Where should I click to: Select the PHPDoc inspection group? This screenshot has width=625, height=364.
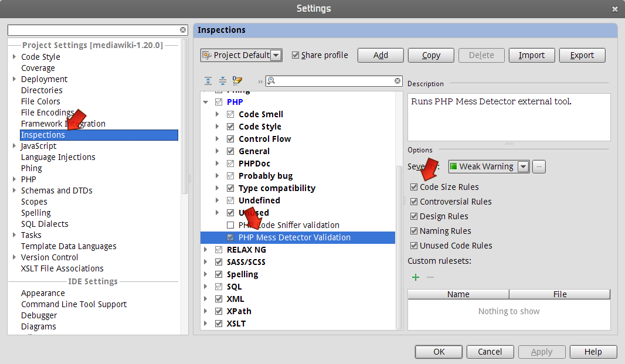tap(254, 164)
